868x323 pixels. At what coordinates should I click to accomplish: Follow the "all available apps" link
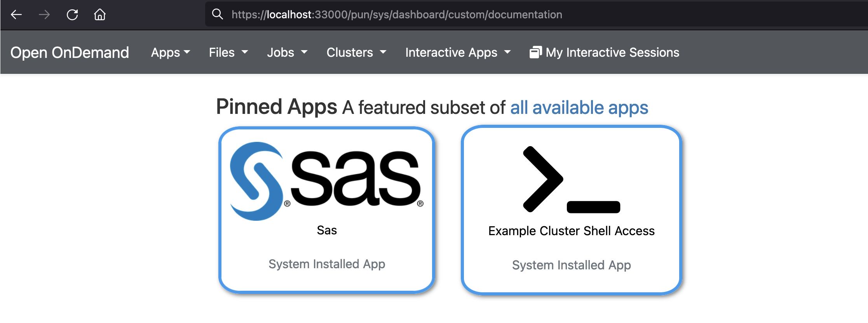click(579, 108)
